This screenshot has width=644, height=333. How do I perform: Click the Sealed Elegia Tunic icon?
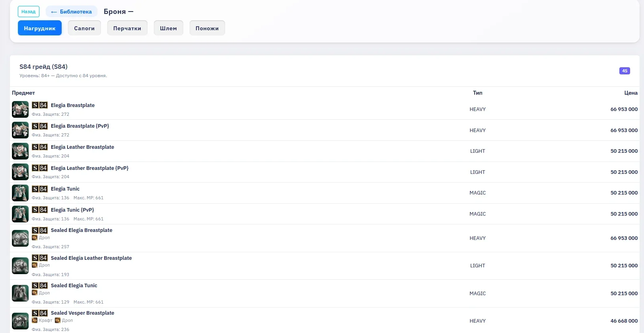[20, 293]
